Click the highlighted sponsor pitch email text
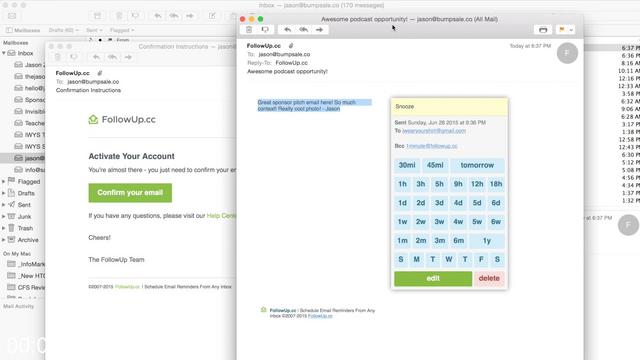Viewport: 640px width, 360px height. tap(314, 105)
